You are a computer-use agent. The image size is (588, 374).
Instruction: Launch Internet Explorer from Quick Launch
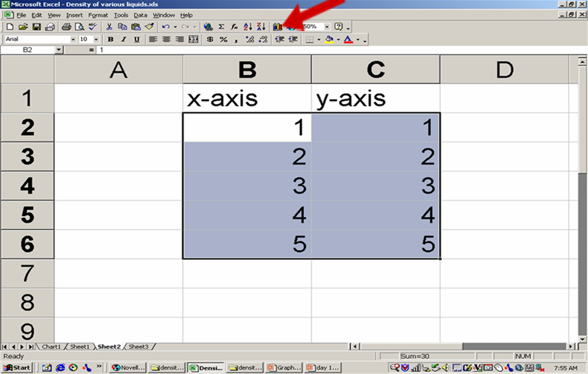tap(60, 367)
